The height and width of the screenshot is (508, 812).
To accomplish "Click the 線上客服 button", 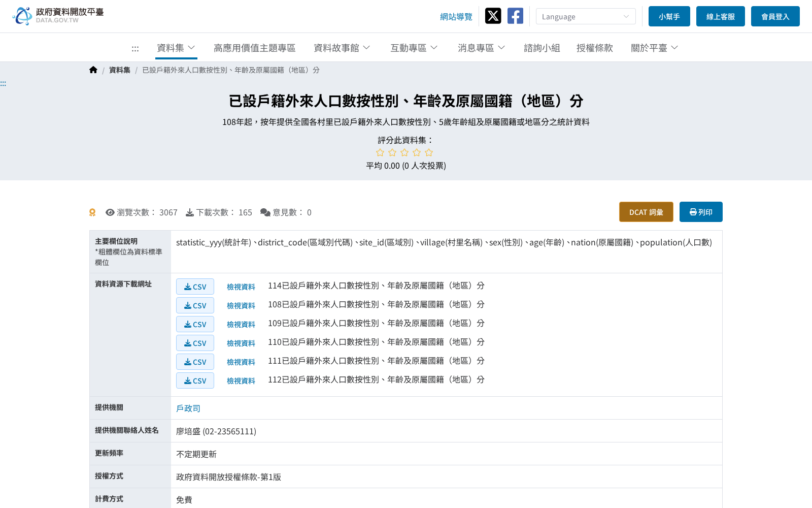I will click(x=721, y=16).
